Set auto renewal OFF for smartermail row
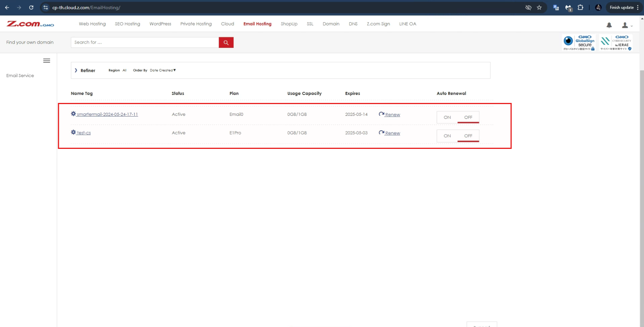This screenshot has width=644, height=327. (x=468, y=117)
